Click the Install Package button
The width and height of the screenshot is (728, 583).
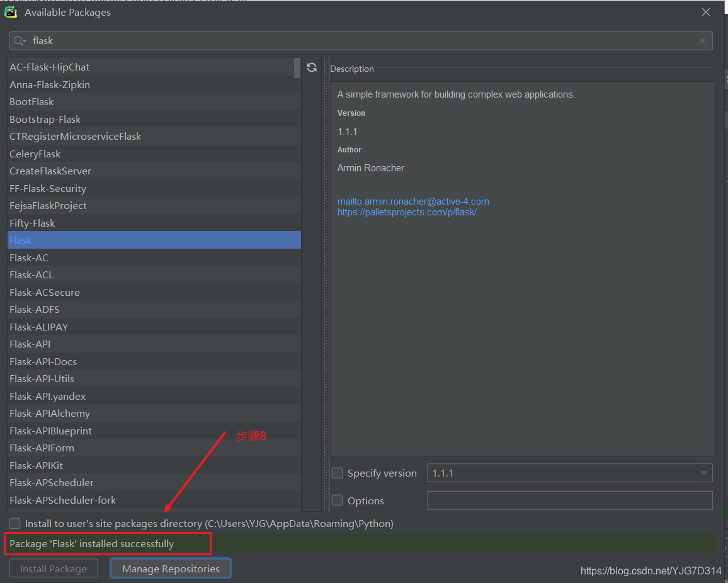tap(54, 569)
